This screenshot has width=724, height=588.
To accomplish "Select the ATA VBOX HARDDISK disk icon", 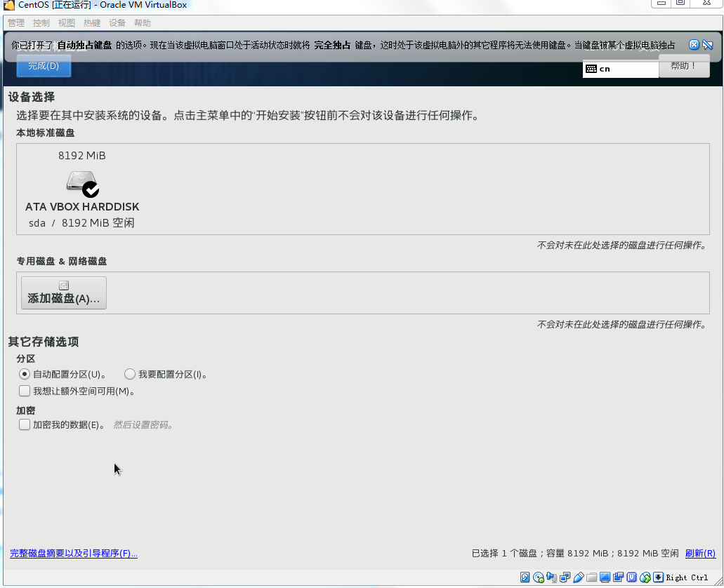I will pyautogui.click(x=82, y=184).
